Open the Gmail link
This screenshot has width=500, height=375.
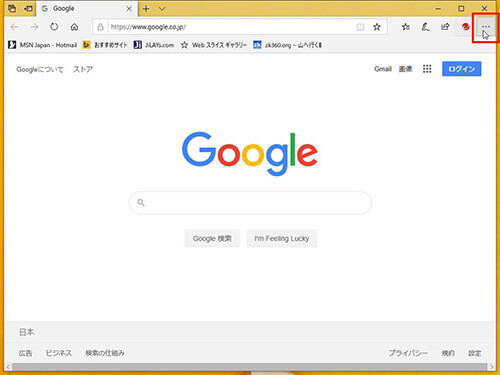point(383,69)
